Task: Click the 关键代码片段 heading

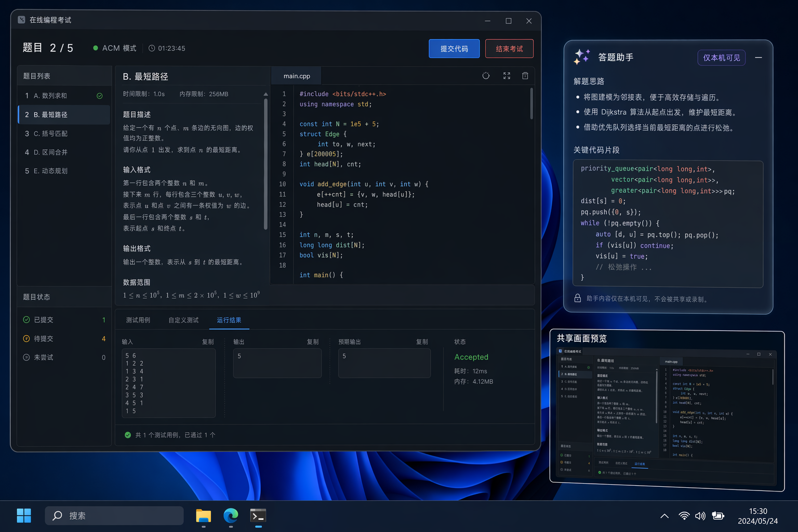Action: (x=596, y=150)
